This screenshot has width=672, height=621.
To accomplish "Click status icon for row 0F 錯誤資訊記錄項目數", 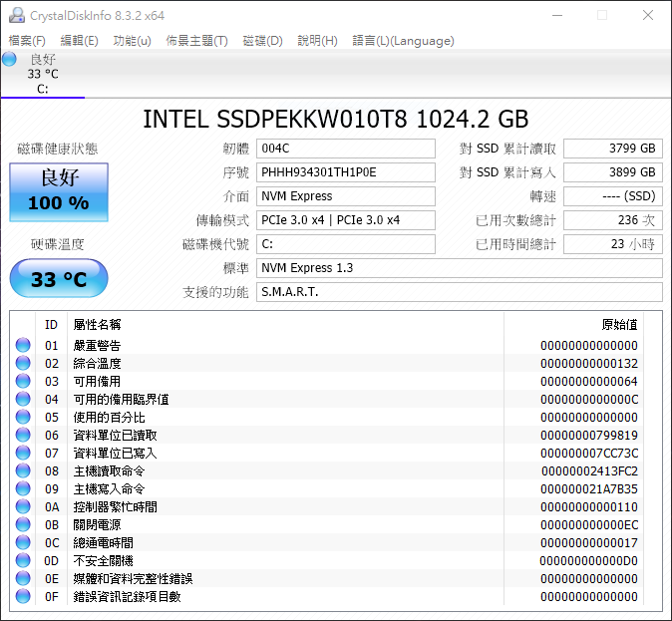I will (x=23, y=596).
